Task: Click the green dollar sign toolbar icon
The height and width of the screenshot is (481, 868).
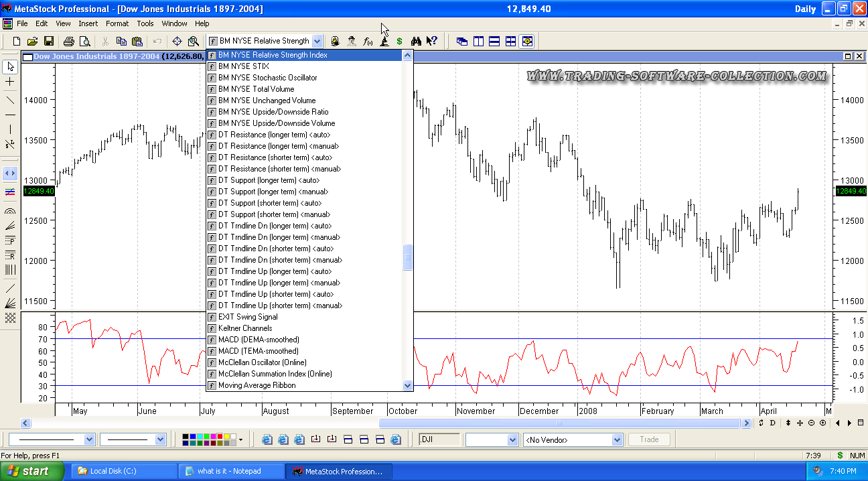Action: coord(399,41)
